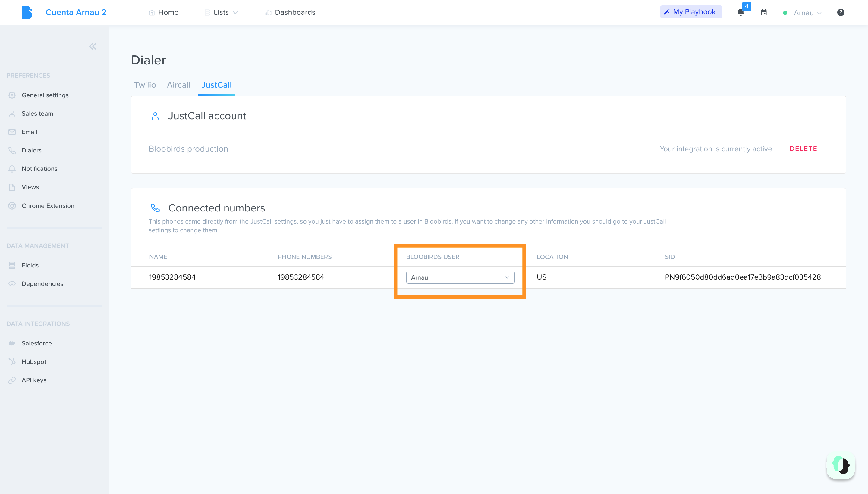
Task: Click the US location cell
Action: pyautogui.click(x=541, y=277)
